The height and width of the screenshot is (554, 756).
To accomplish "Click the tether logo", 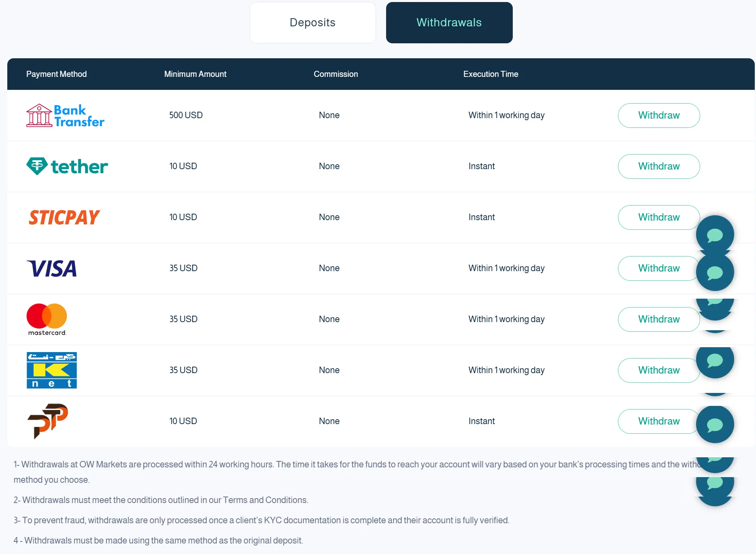I will click(x=67, y=166).
